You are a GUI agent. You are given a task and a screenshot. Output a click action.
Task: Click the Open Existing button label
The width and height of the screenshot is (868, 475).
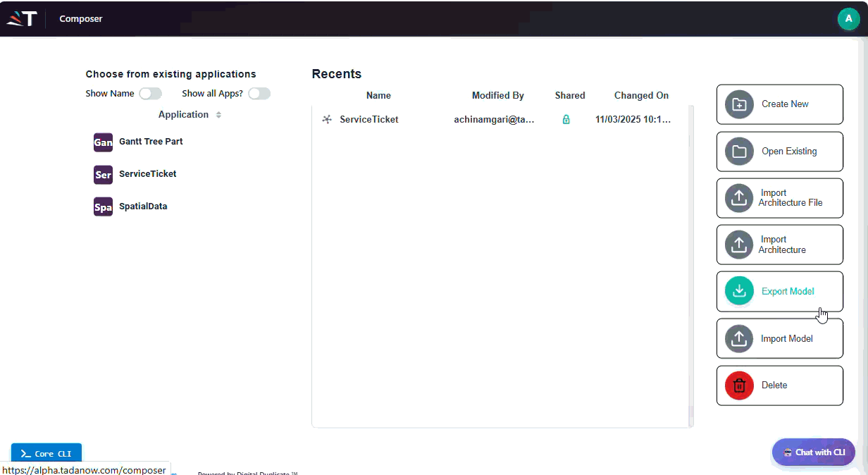[x=789, y=152]
